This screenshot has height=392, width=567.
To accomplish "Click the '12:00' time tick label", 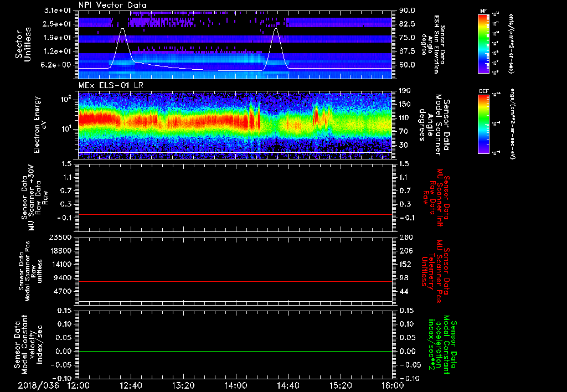I will (79, 386).
